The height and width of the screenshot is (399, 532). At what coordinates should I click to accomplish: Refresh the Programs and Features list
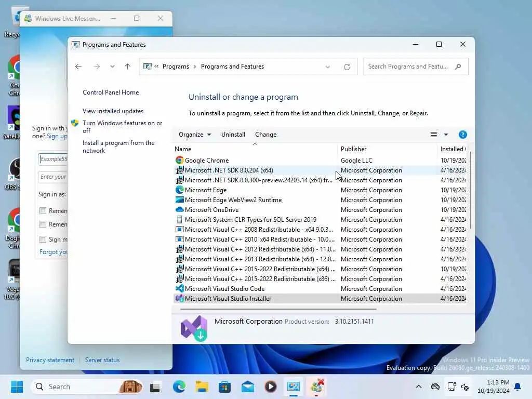[x=347, y=67]
